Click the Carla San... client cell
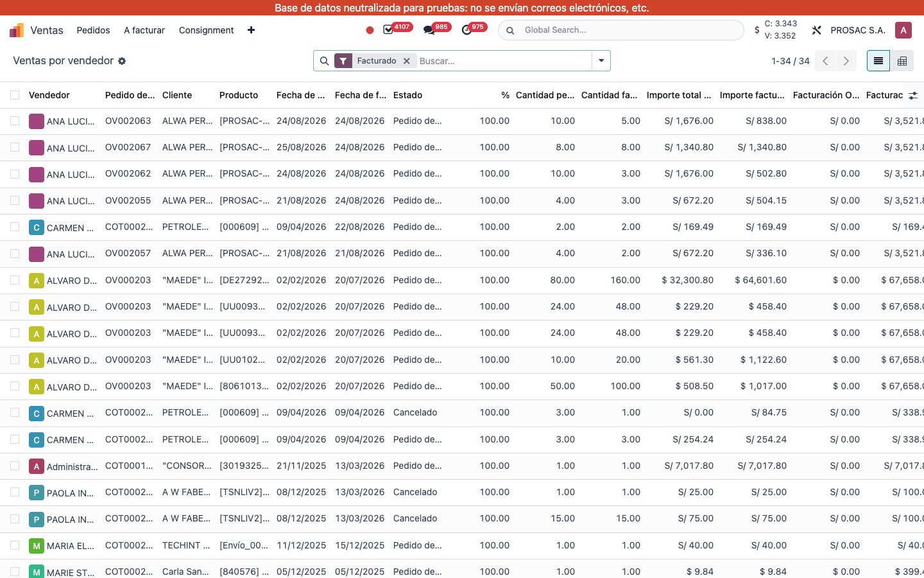The image size is (924, 578). (x=185, y=572)
